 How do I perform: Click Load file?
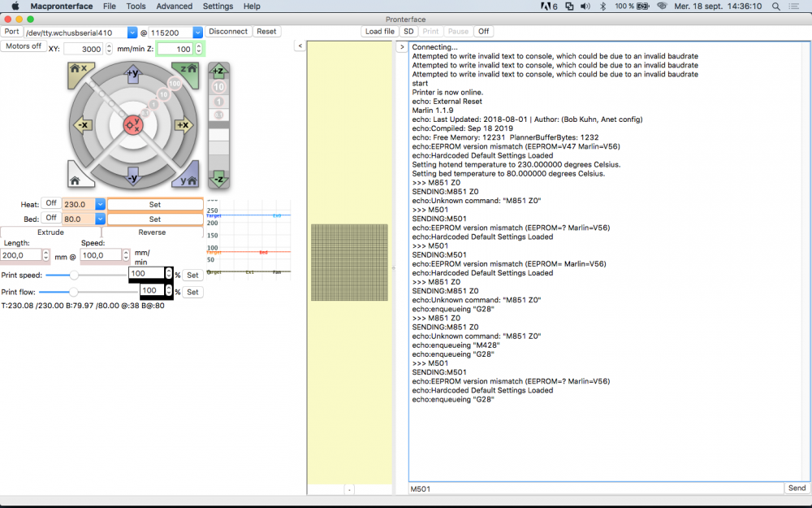click(379, 31)
